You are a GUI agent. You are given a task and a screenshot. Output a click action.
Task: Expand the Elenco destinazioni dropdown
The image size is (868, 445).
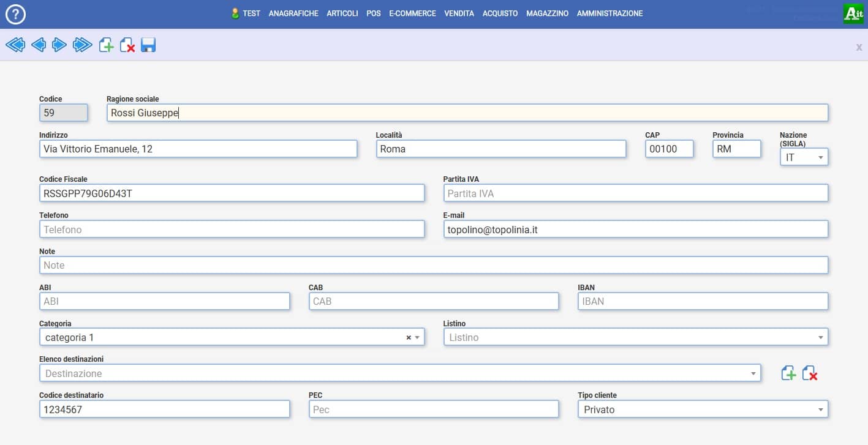tap(753, 373)
